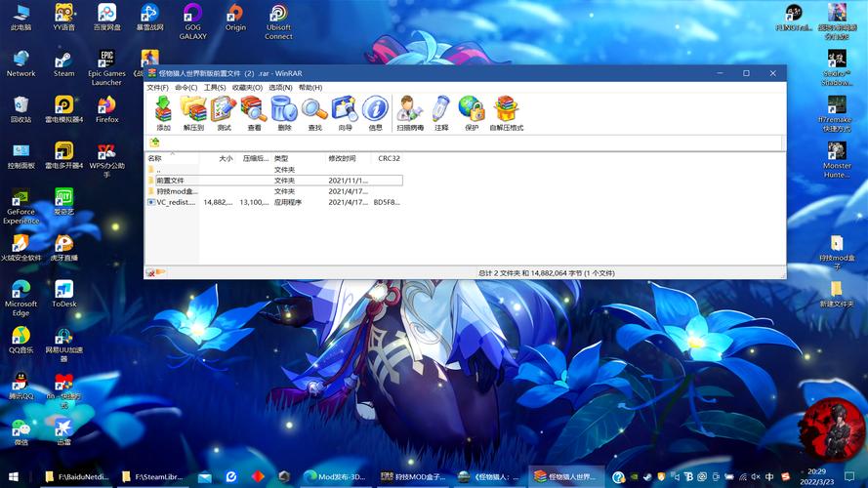Click status bar drive/key icons
The image size is (868, 488).
click(155, 272)
